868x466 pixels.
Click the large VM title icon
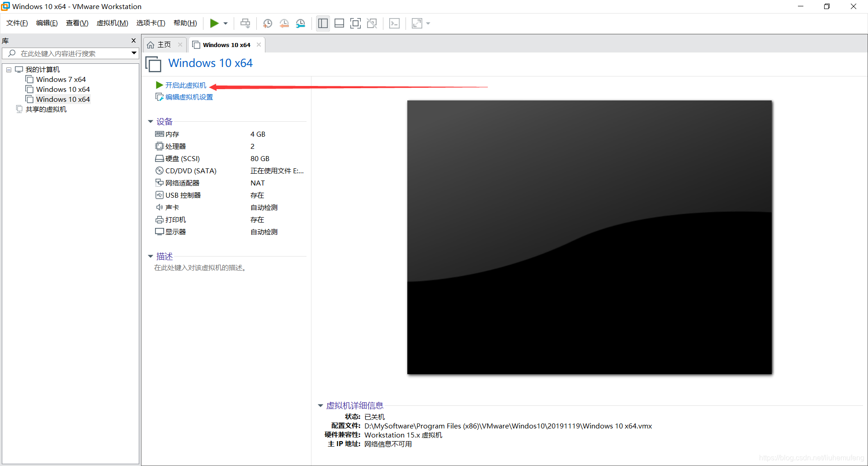coord(153,64)
